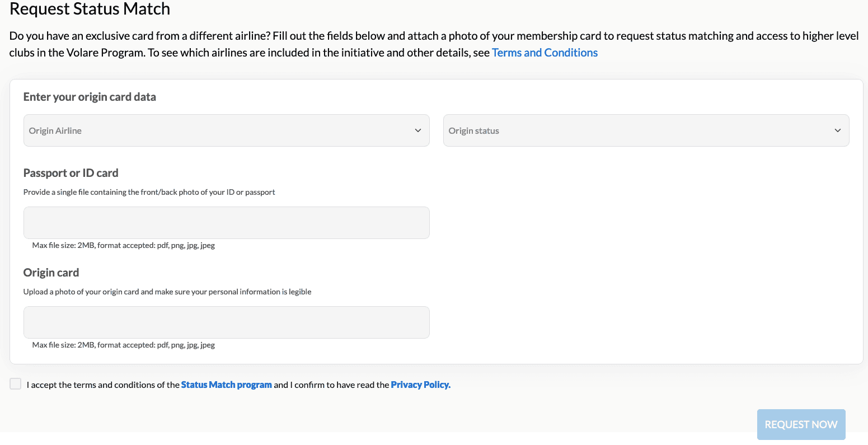Click the chevron arrow in Origin Airline
The width and height of the screenshot is (868, 445).
pos(417,130)
